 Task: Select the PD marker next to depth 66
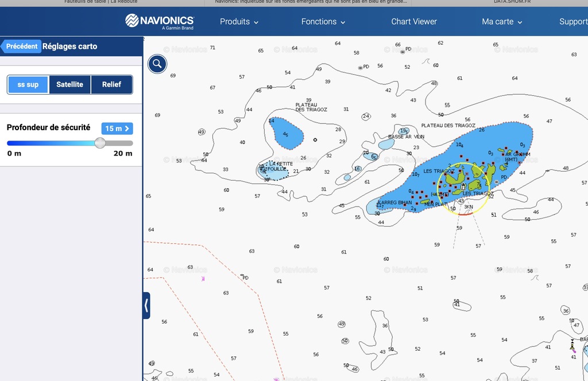406,50
